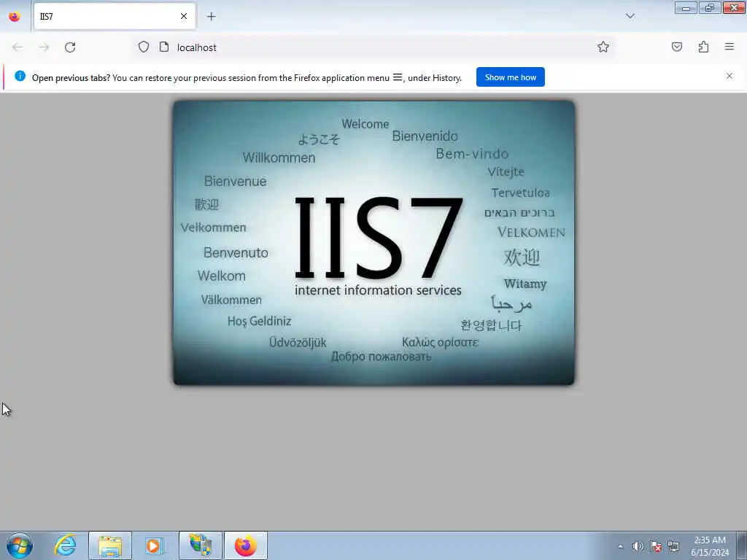Screen dimensions: 747x560
Task: Click the info icon in notification bar
Action: 20,76
